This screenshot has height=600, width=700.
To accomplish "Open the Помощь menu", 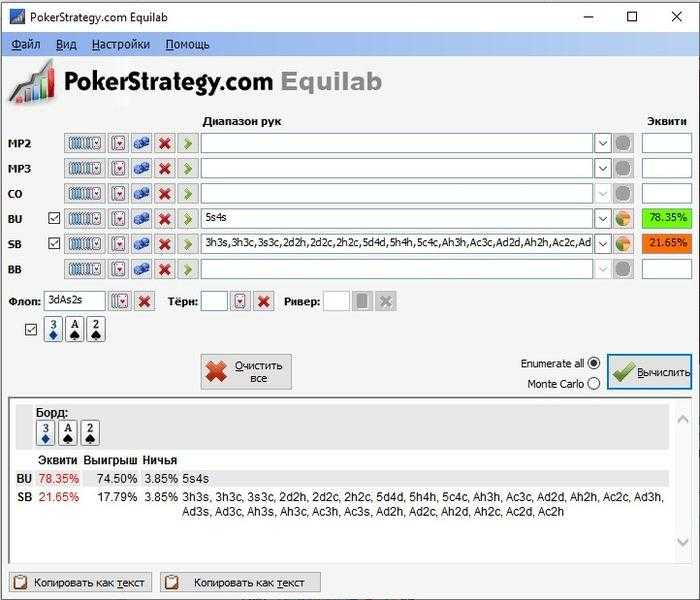I will [x=187, y=45].
